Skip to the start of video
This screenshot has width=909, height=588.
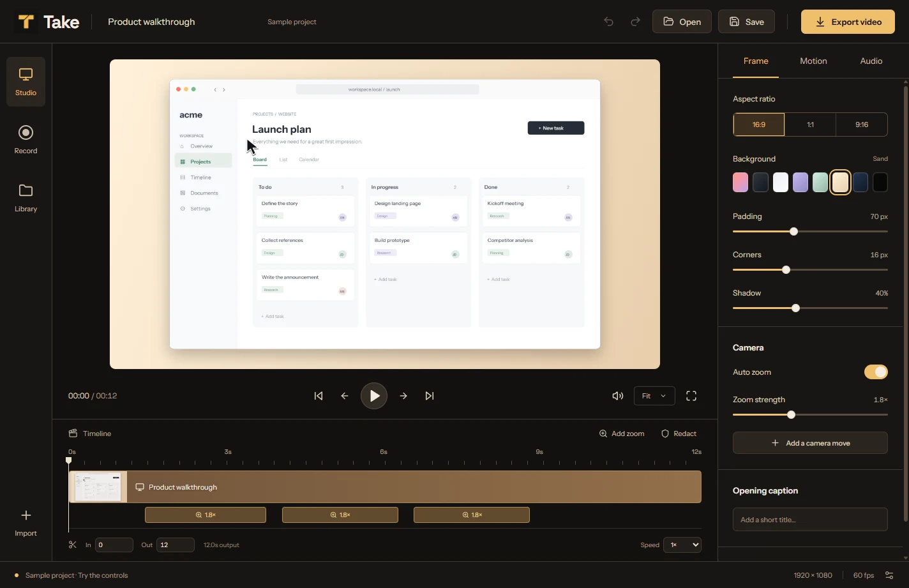319,396
